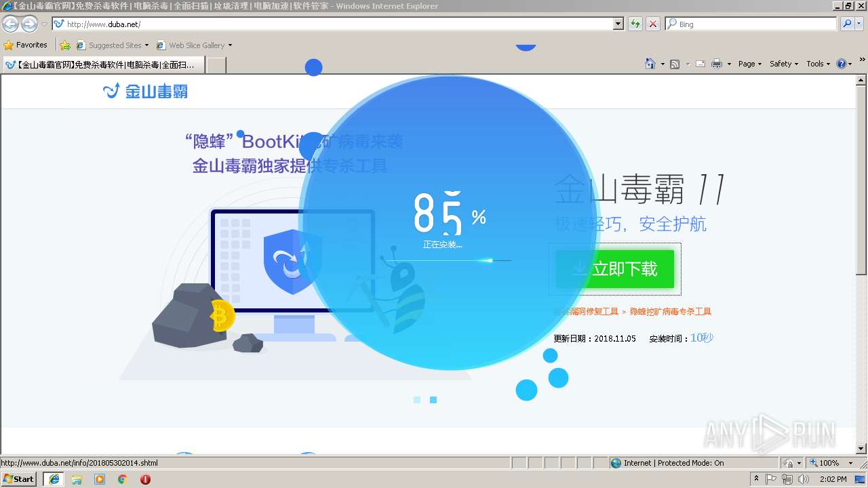Image resolution: width=868 pixels, height=488 pixels.
Task: Go back with the browser Back arrow
Action: (x=10, y=24)
